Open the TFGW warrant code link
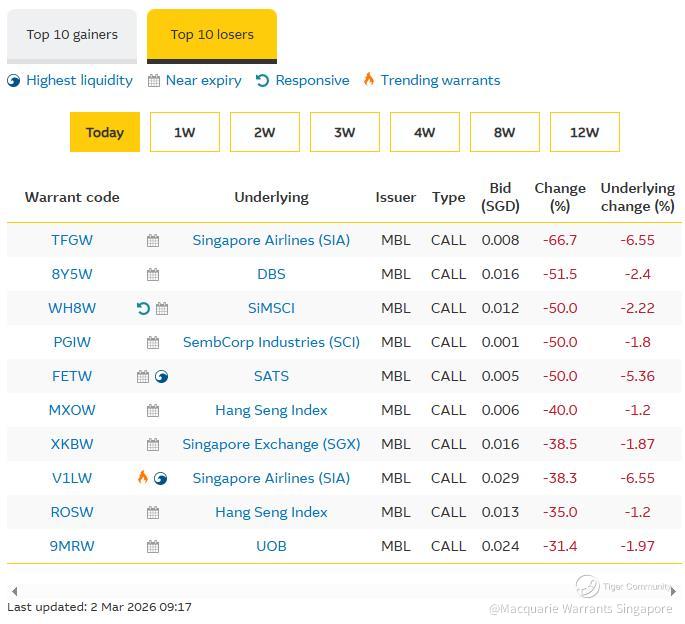 72,240
